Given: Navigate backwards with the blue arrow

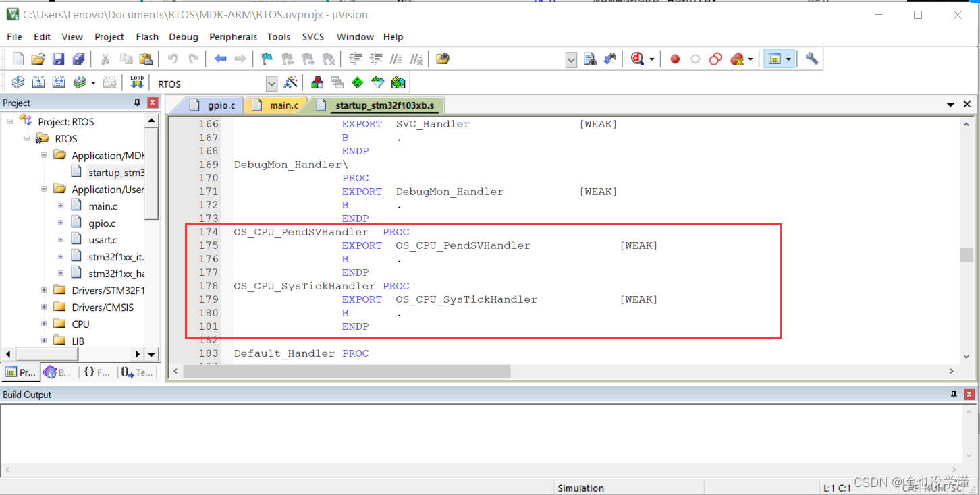Looking at the screenshot, I should click(220, 59).
